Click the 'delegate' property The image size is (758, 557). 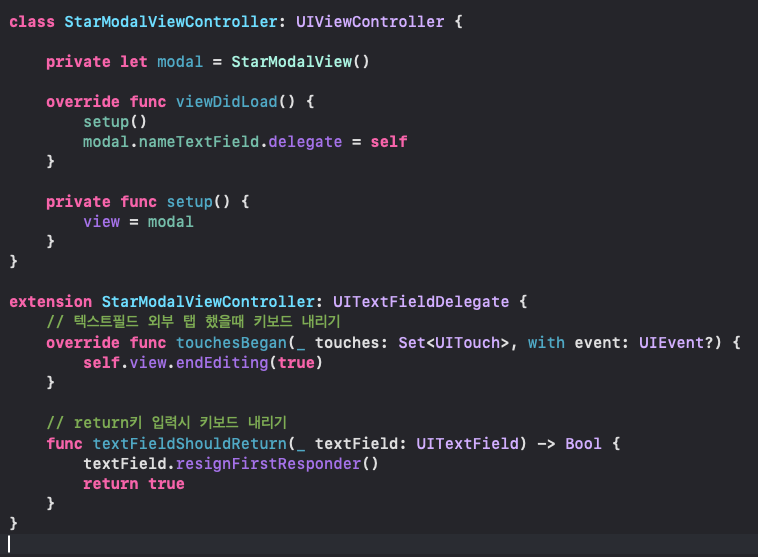point(305,142)
